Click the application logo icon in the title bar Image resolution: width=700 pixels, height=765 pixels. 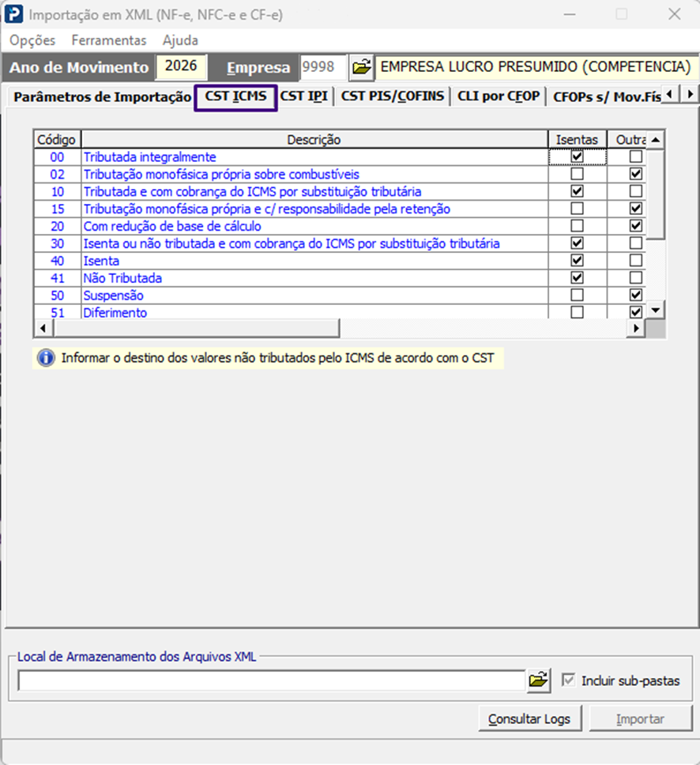13,14
